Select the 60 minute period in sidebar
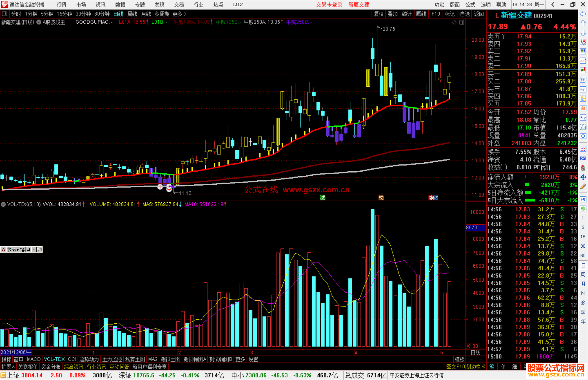The image size is (588, 380). 583,256
